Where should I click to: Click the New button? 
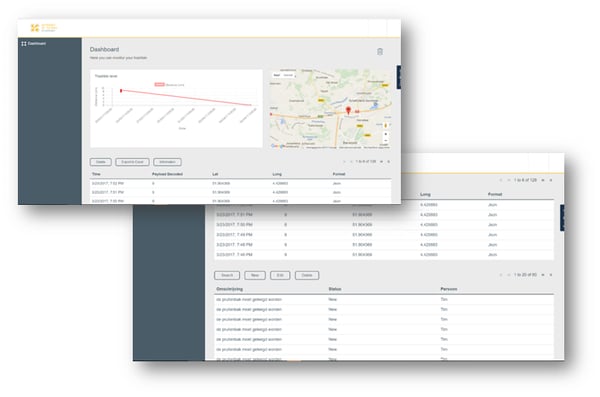[x=255, y=275]
